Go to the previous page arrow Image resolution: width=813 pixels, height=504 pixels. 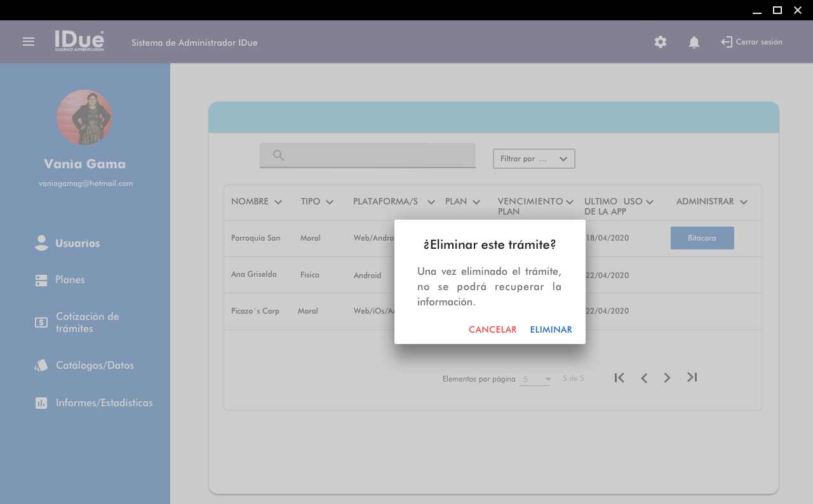point(644,378)
